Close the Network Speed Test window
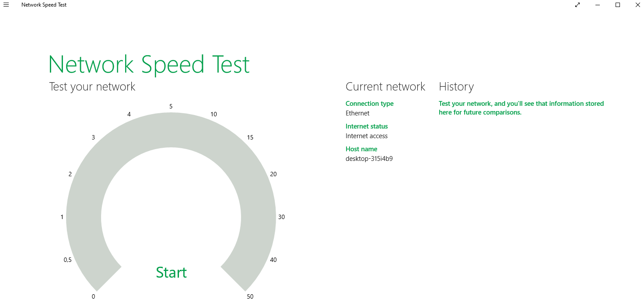Image resolution: width=644 pixels, height=303 pixels. pos(637,5)
